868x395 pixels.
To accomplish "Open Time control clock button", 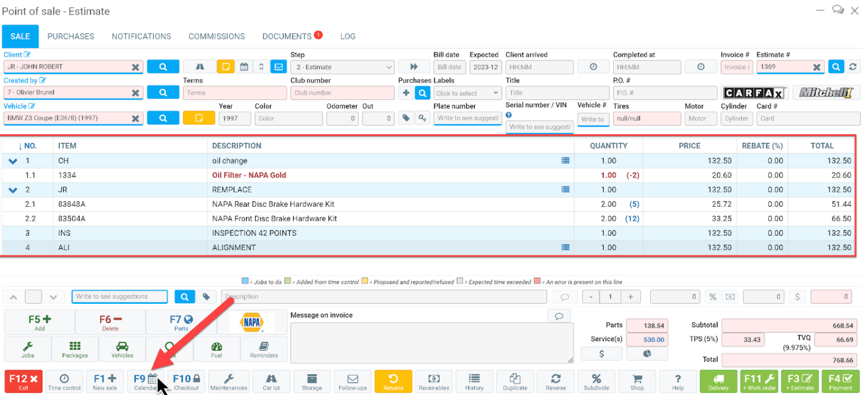I will (64, 382).
